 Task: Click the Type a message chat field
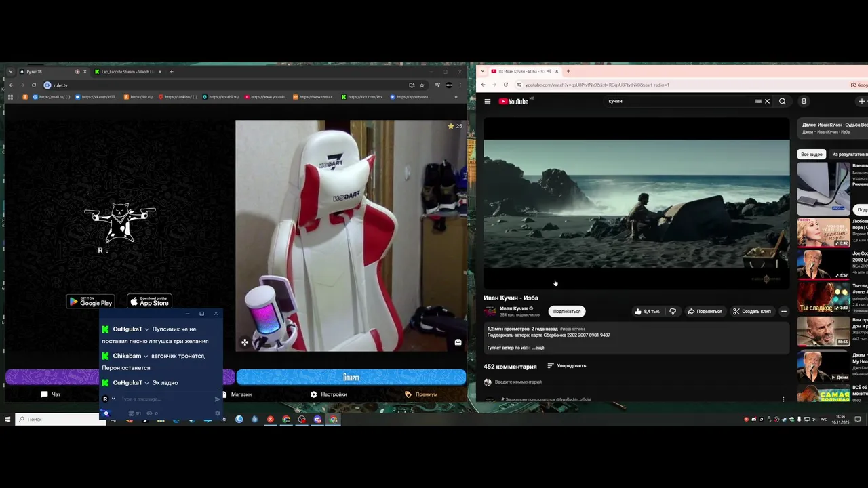pyautogui.click(x=165, y=399)
